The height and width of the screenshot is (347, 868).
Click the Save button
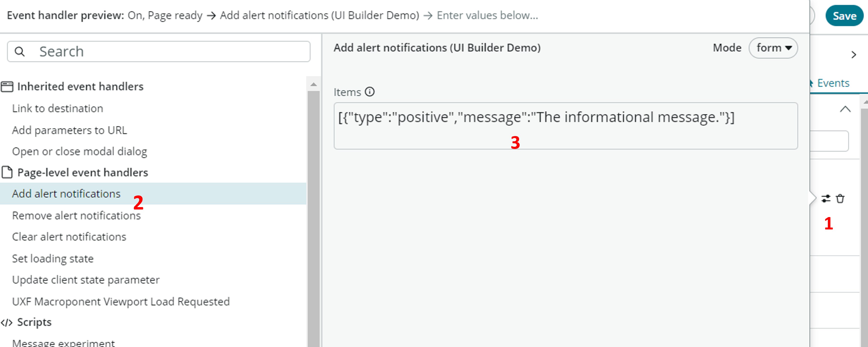844,15
